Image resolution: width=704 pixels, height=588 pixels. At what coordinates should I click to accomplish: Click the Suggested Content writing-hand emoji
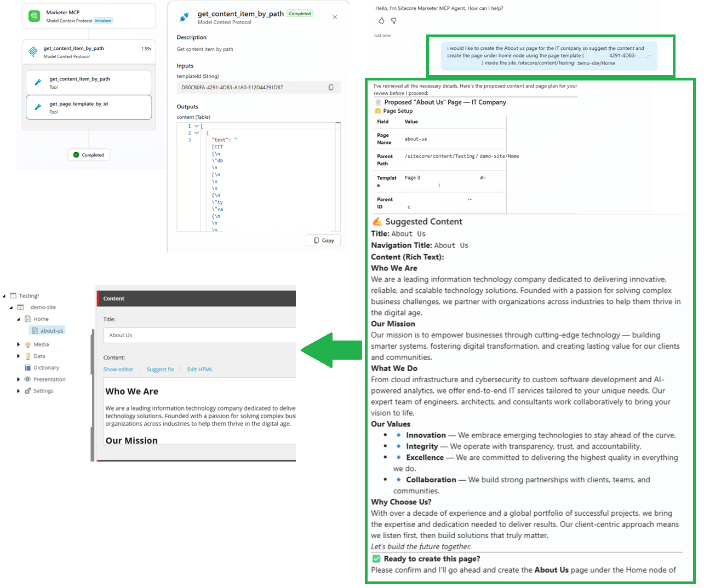[377, 221]
